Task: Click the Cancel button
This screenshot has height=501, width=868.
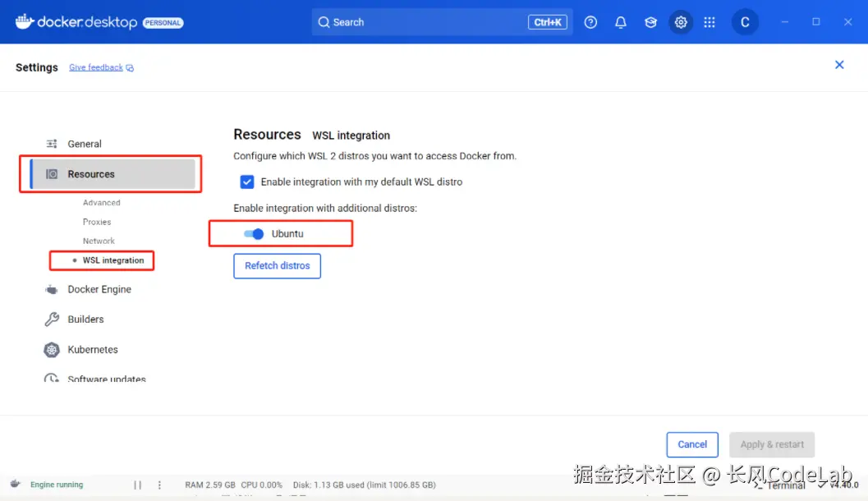Action: 692,444
